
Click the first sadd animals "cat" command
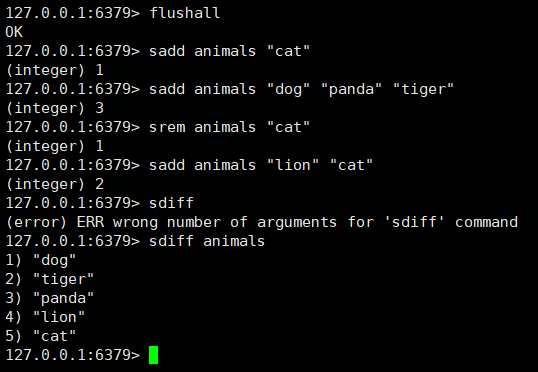pos(229,51)
